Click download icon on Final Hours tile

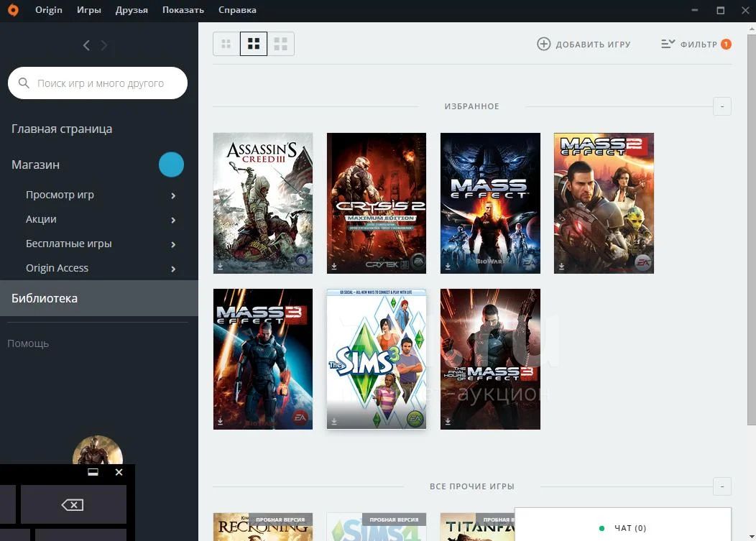point(448,422)
